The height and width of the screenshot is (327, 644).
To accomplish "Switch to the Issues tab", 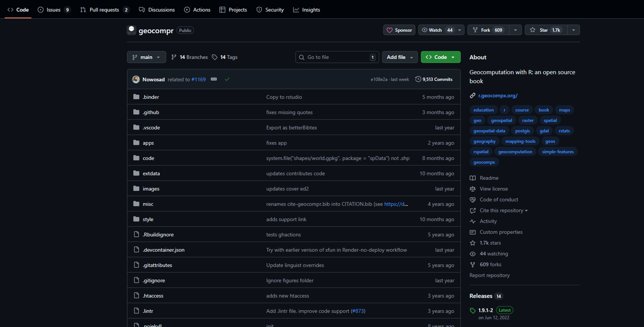I will [x=53, y=10].
